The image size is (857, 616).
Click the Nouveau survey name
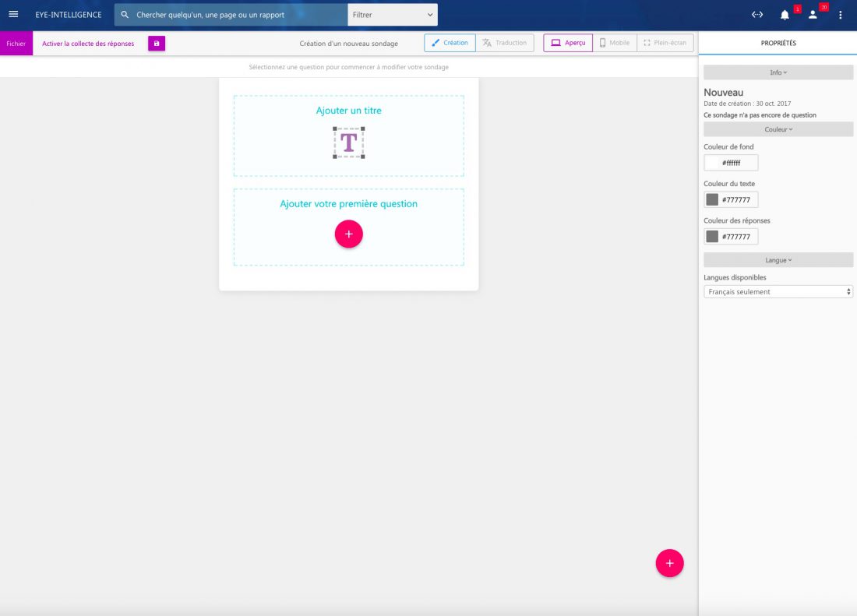(x=723, y=93)
